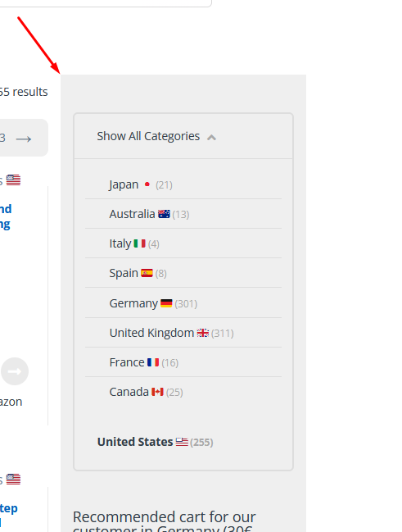Click the Spain flag icon
Image resolution: width=402 pixels, height=532 pixels.
click(x=147, y=273)
